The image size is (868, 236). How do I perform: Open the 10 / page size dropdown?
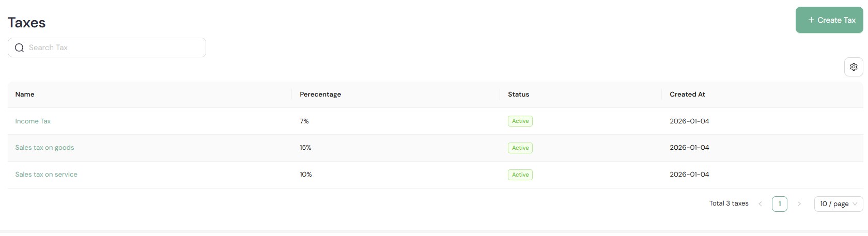coord(839,204)
